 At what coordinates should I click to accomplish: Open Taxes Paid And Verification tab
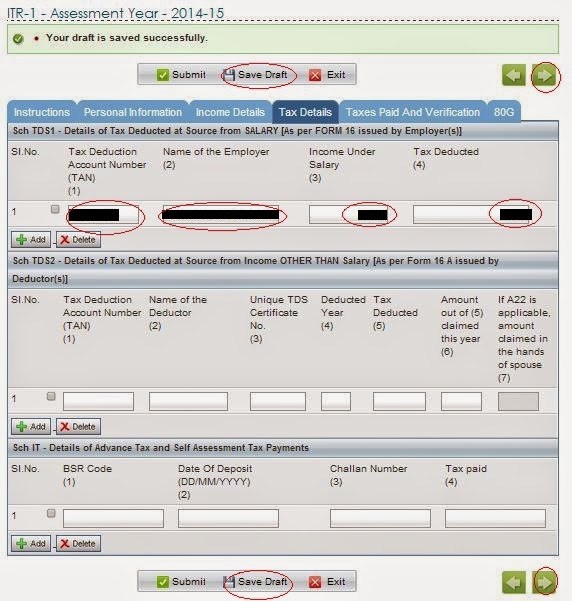(x=413, y=112)
